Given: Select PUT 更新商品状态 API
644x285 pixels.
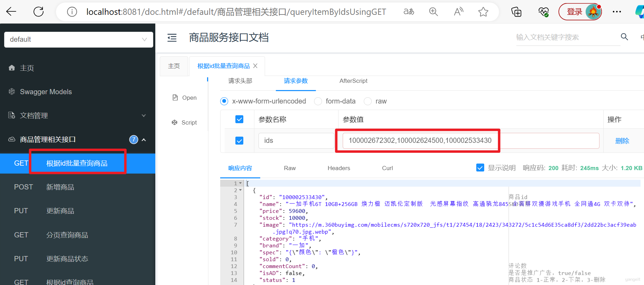Looking at the screenshot, I should (x=78, y=259).
